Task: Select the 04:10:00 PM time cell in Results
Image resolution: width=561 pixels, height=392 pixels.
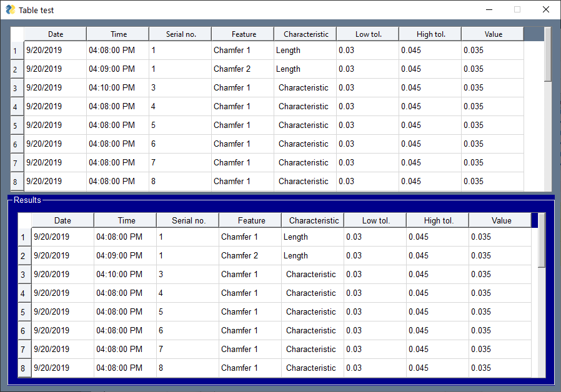Action: tap(119, 274)
